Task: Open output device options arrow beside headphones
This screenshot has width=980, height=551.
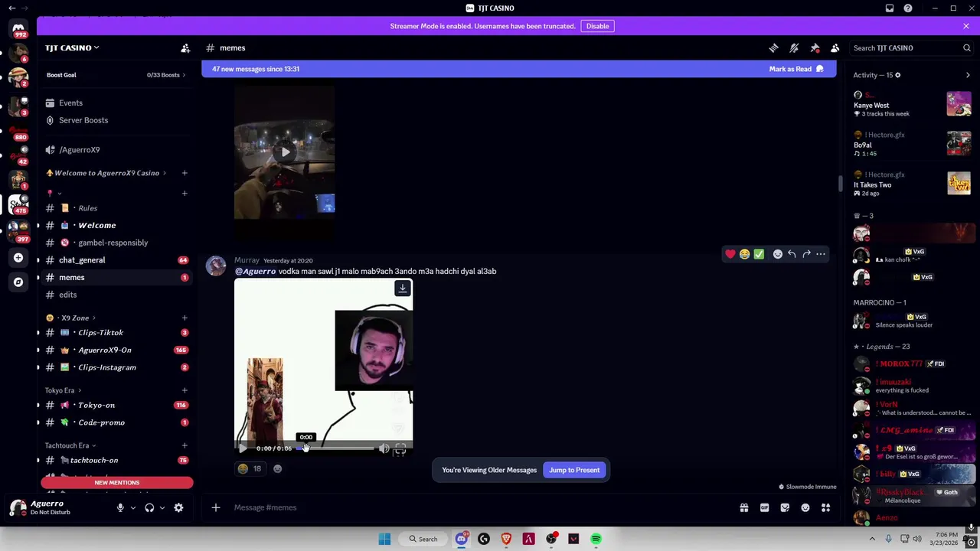Action: click(x=162, y=508)
